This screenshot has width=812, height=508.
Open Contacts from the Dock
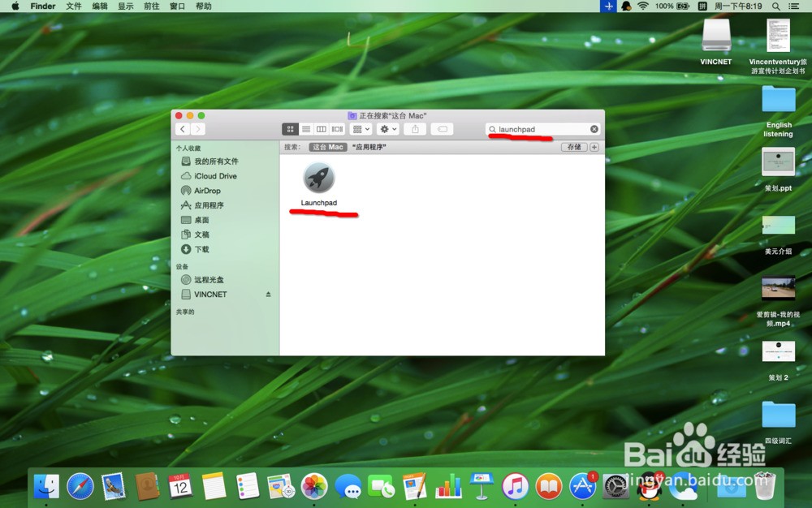coord(146,486)
